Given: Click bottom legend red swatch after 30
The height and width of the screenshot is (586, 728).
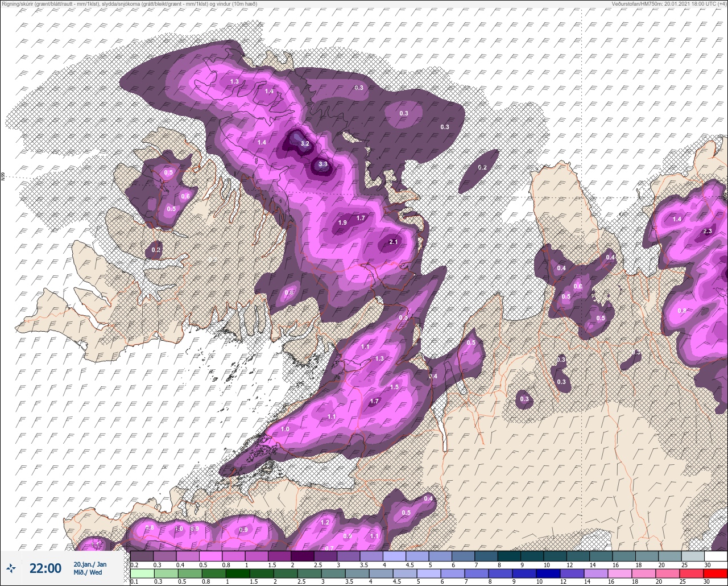Looking at the screenshot, I should click(x=715, y=573).
